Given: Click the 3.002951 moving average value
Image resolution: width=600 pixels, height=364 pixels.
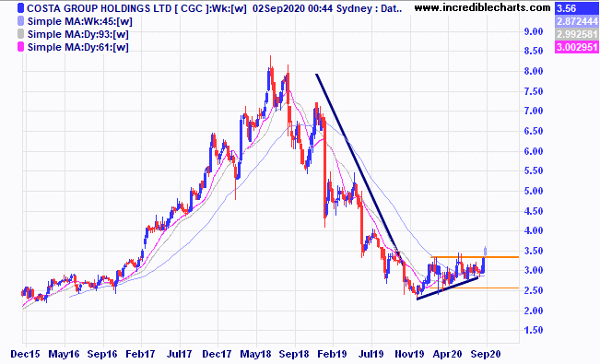Looking at the screenshot, I should coord(576,48).
